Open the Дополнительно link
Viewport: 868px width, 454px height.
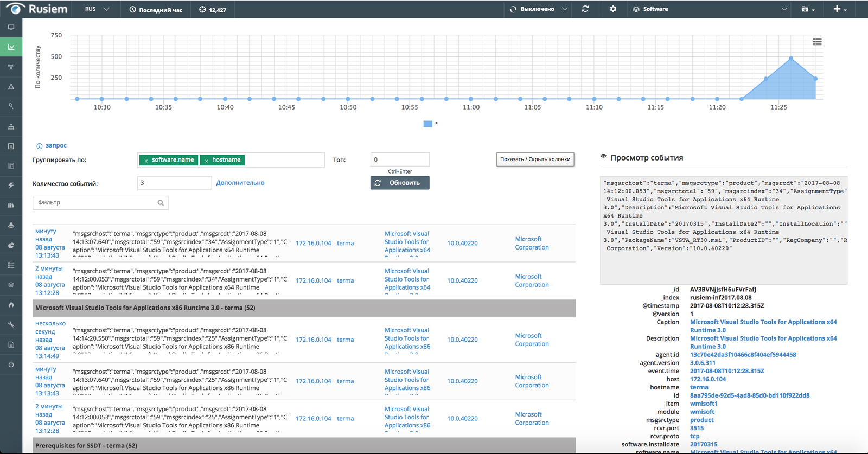coord(240,183)
